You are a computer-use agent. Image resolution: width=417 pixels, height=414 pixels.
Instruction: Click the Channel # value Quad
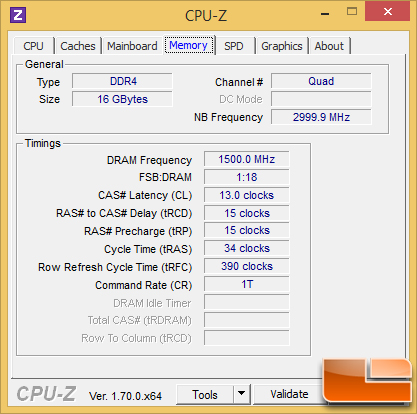click(321, 81)
